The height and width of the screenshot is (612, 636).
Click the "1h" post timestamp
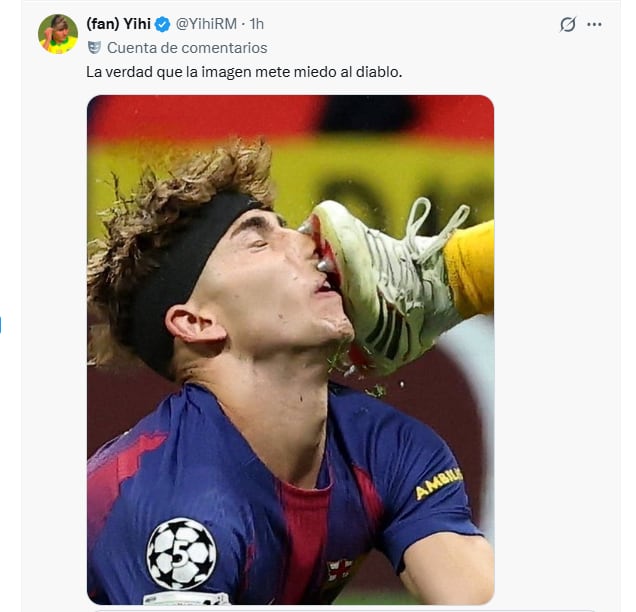pyautogui.click(x=257, y=24)
